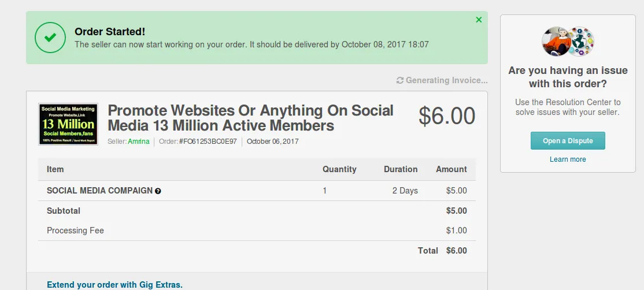Viewport: 644px width, 290px height.
Task: Dismiss the Order Started green banner
Action: [479, 20]
